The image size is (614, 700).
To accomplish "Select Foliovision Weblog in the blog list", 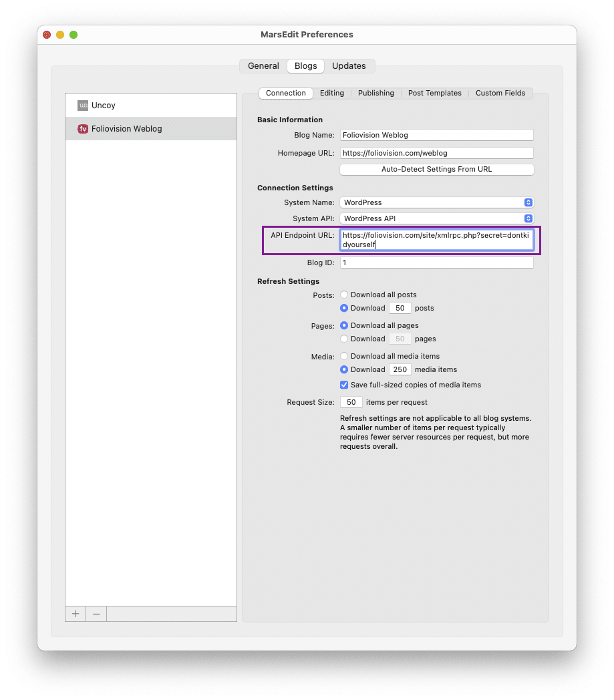I will pos(151,129).
